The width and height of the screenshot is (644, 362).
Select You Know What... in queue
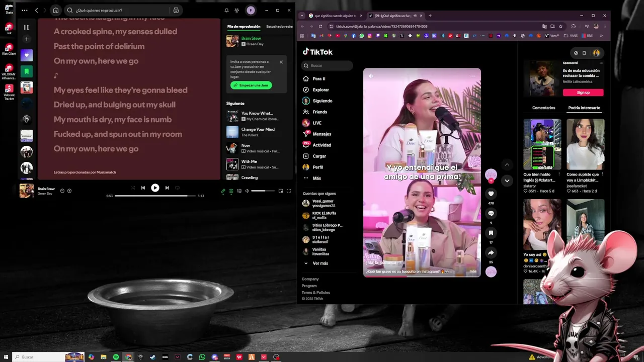(x=257, y=116)
